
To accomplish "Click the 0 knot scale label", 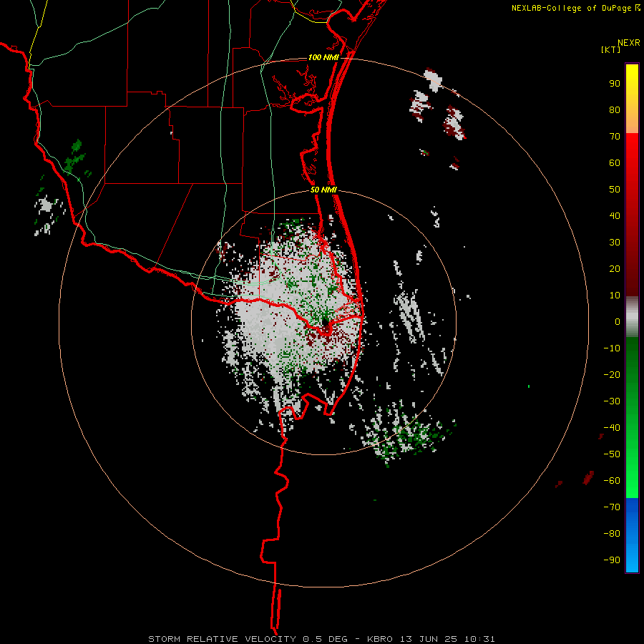I will point(618,322).
